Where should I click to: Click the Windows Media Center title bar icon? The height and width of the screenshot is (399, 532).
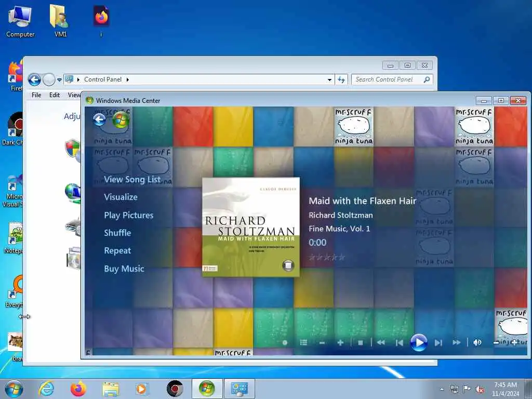89,100
